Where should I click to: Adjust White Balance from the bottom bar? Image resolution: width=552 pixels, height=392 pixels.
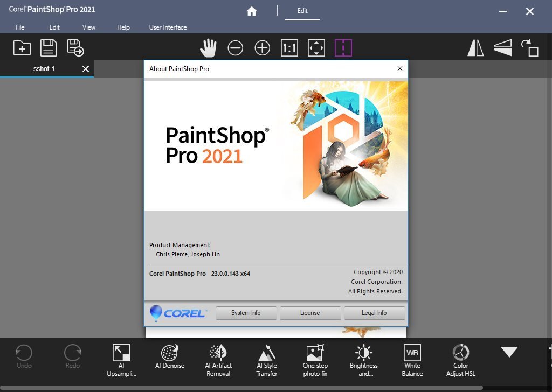[x=412, y=356]
